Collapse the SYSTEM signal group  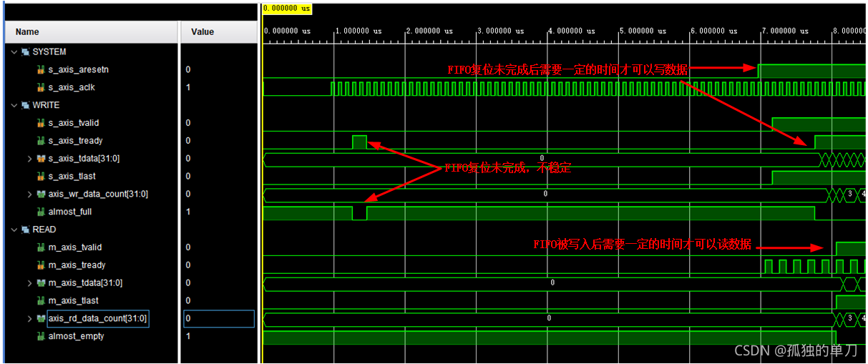tap(14, 51)
